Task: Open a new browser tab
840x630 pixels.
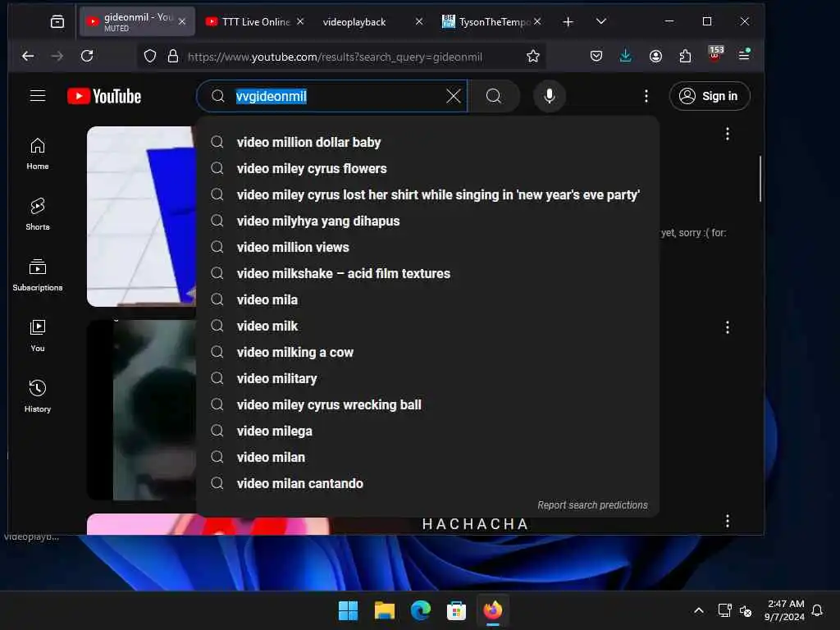Action: click(568, 21)
